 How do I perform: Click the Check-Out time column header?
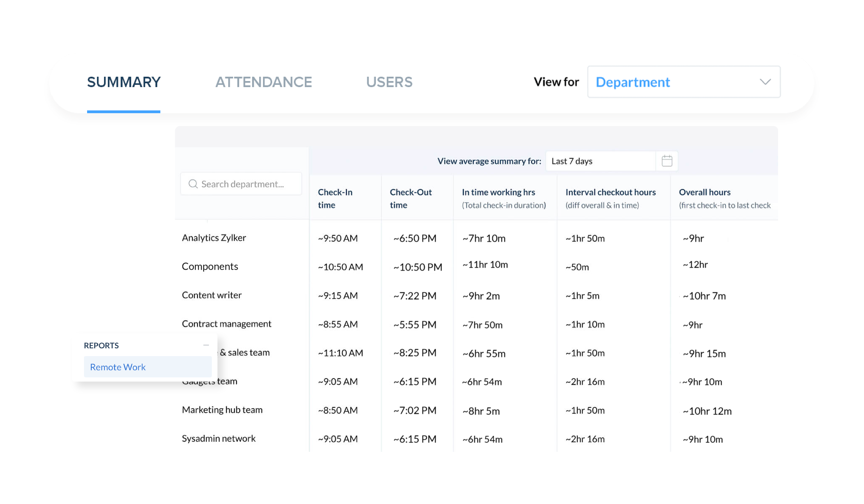coord(410,198)
